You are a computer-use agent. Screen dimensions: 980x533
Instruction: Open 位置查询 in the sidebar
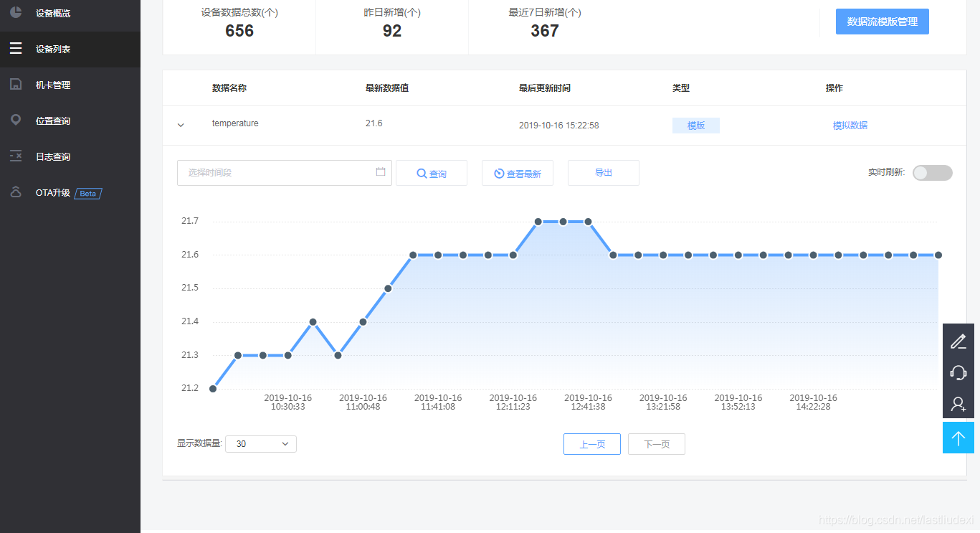[70, 121]
